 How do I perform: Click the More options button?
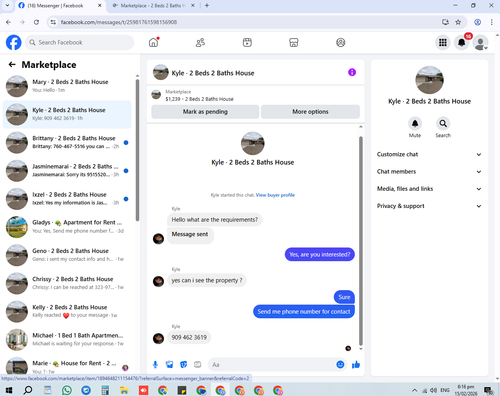pyautogui.click(x=310, y=112)
